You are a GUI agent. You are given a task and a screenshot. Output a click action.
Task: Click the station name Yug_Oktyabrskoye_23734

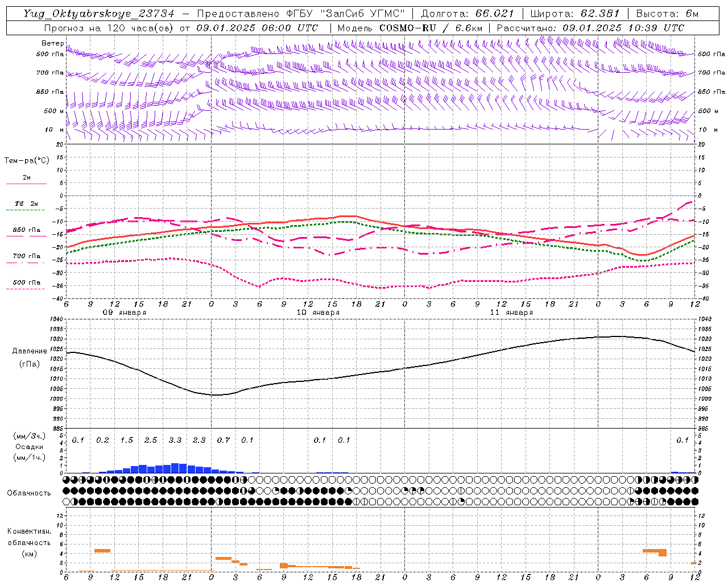(x=99, y=14)
